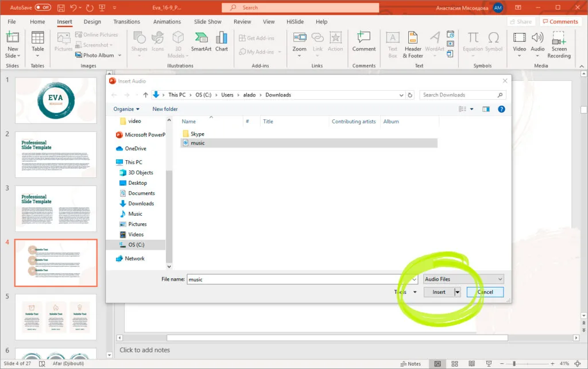Click Fit slide to window icon
This screenshot has width=588, height=369.
[578, 364]
